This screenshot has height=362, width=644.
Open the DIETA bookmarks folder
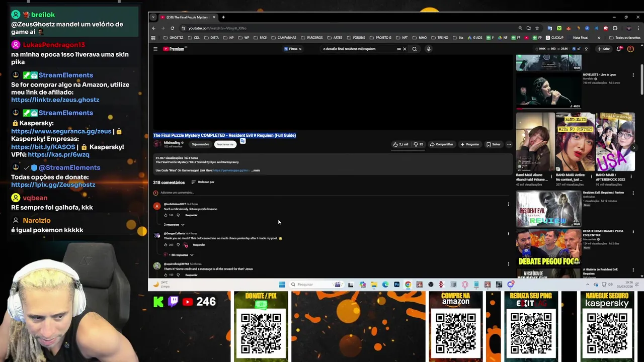(212, 38)
